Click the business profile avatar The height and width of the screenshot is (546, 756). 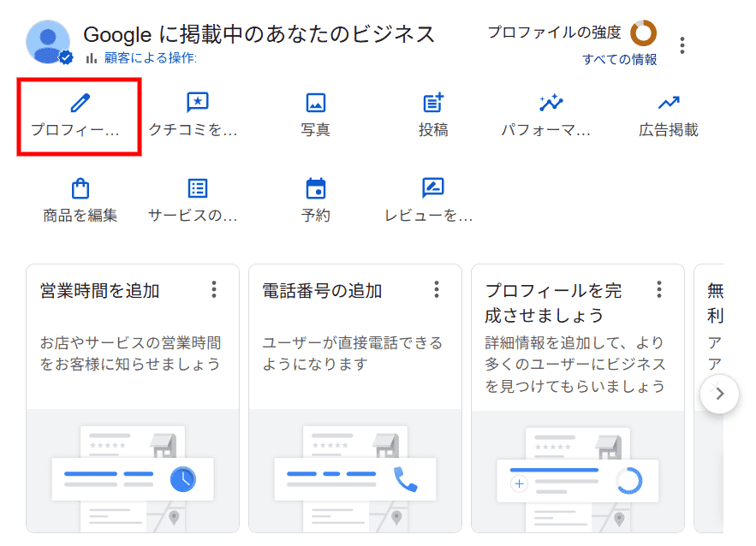coord(48,42)
